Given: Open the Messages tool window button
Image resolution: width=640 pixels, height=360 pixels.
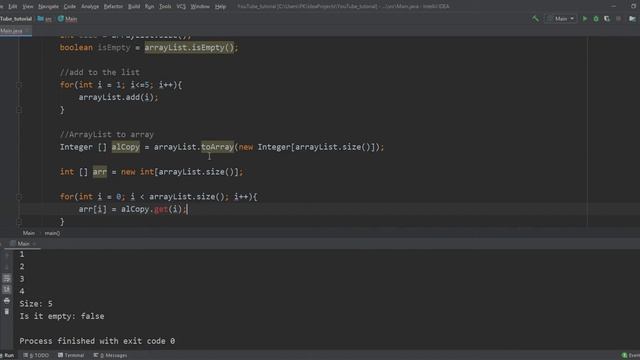Looking at the screenshot, I should (x=110, y=356).
